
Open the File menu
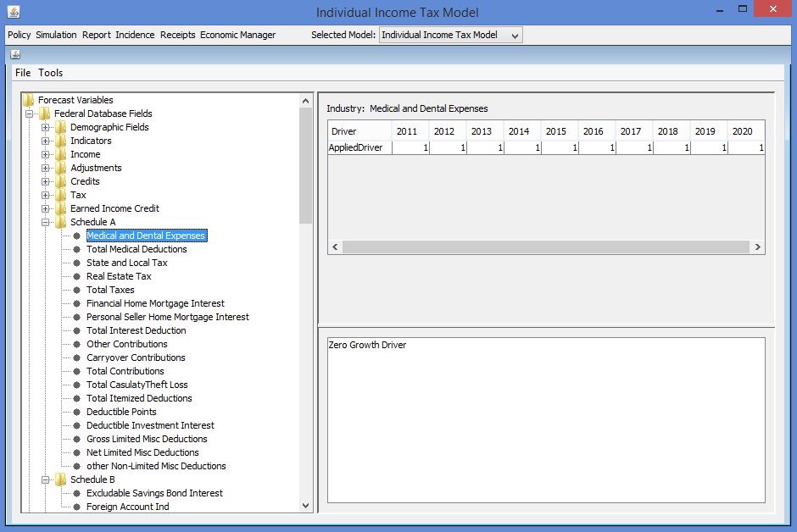pyautogui.click(x=23, y=73)
